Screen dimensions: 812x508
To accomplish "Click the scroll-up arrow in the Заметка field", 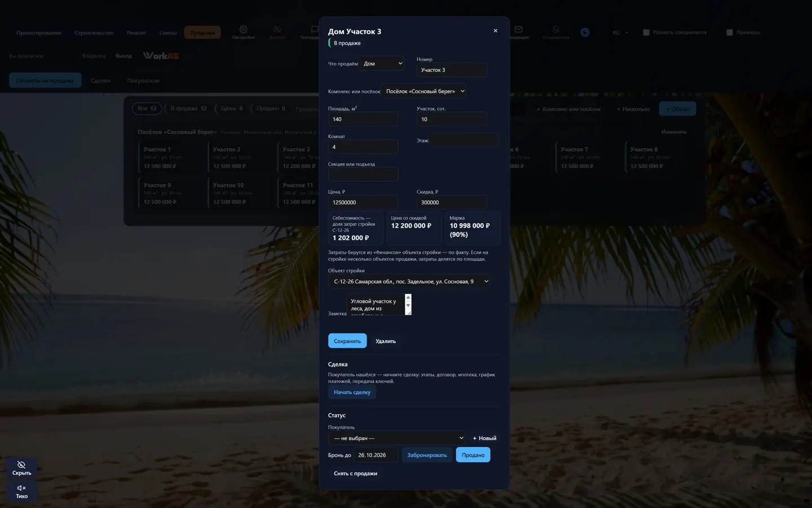I will point(408,297).
